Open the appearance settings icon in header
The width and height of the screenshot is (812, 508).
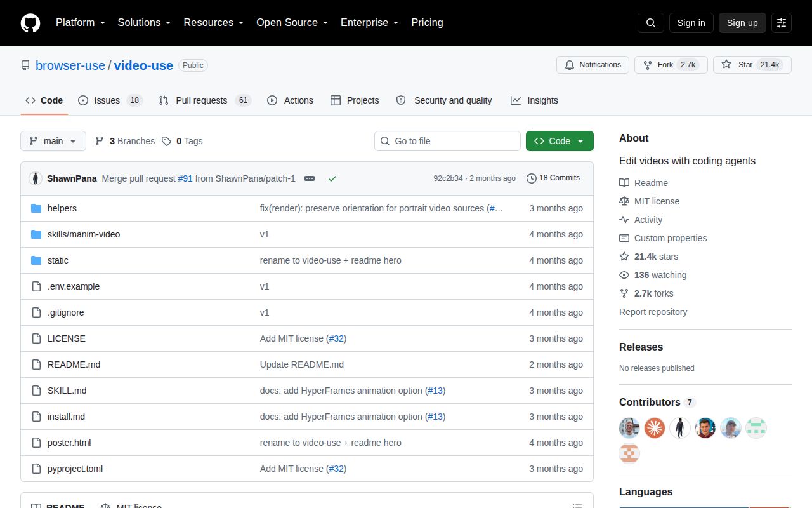(782, 23)
